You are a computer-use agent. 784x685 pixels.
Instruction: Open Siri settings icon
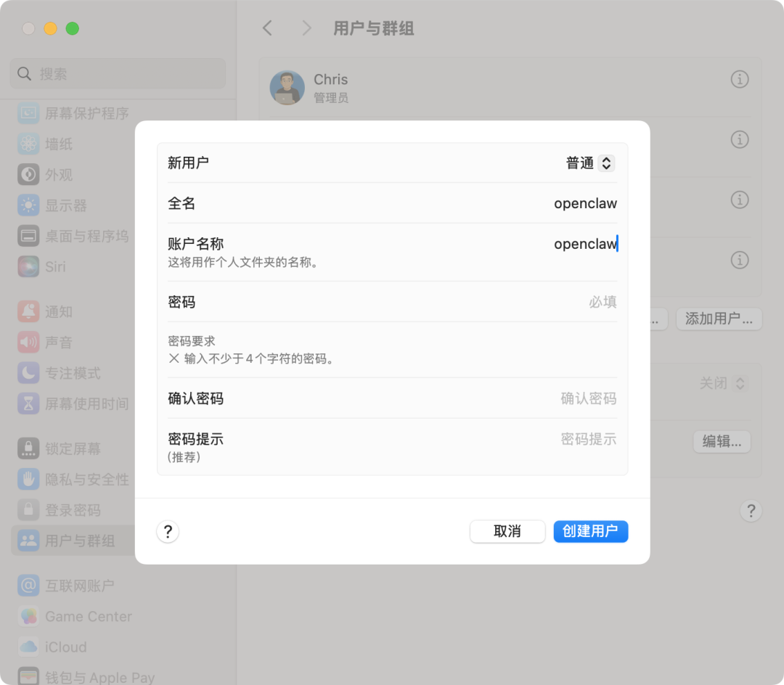point(28,266)
